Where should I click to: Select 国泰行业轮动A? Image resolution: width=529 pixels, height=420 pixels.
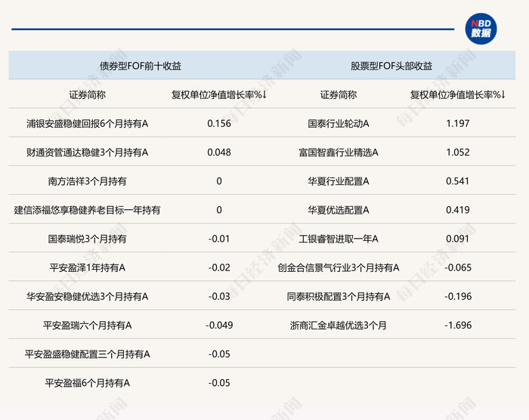[339, 123]
